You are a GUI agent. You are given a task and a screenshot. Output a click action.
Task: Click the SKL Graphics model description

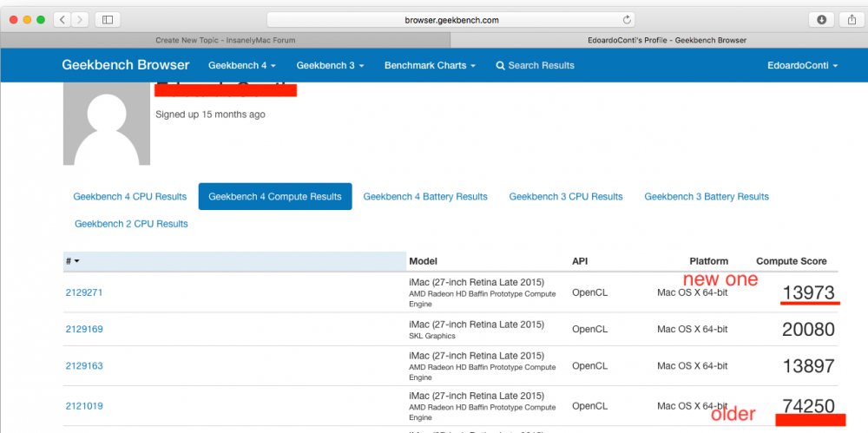(x=432, y=336)
